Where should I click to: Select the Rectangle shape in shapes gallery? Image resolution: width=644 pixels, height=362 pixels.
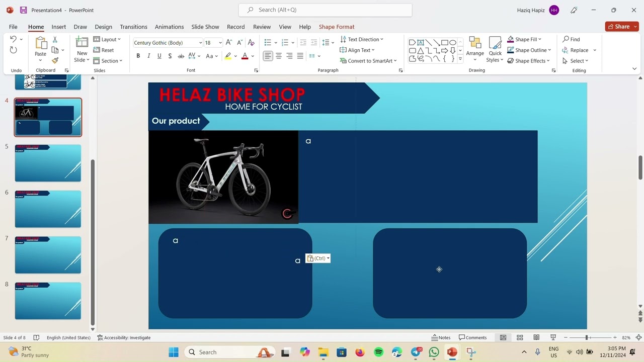tap(444, 42)
